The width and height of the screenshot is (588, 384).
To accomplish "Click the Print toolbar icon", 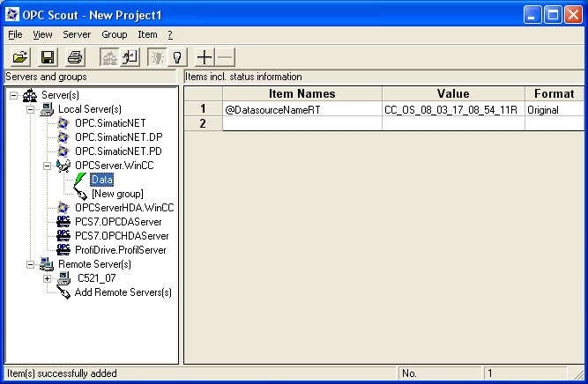I will [75, 57].
